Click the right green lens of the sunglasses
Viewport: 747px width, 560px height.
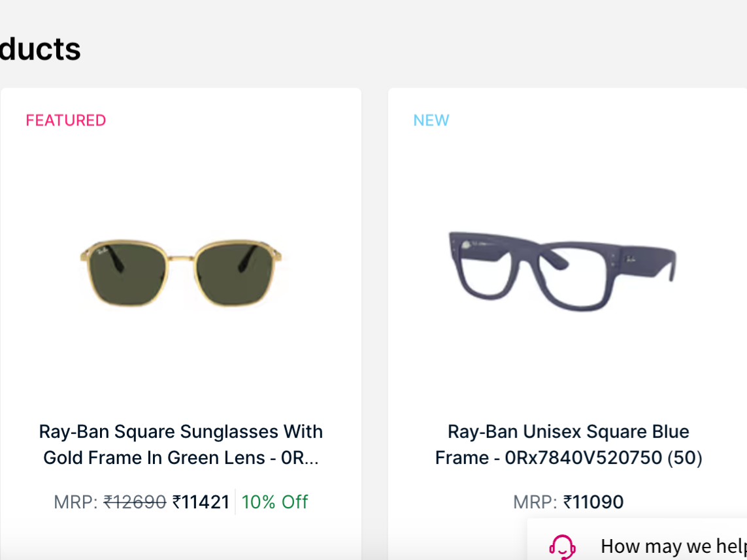point(235,274)
